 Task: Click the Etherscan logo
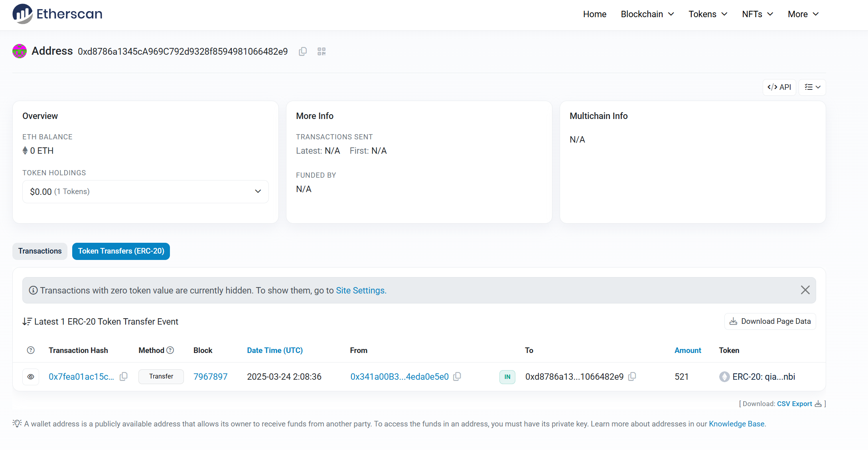tap(57, 14)
